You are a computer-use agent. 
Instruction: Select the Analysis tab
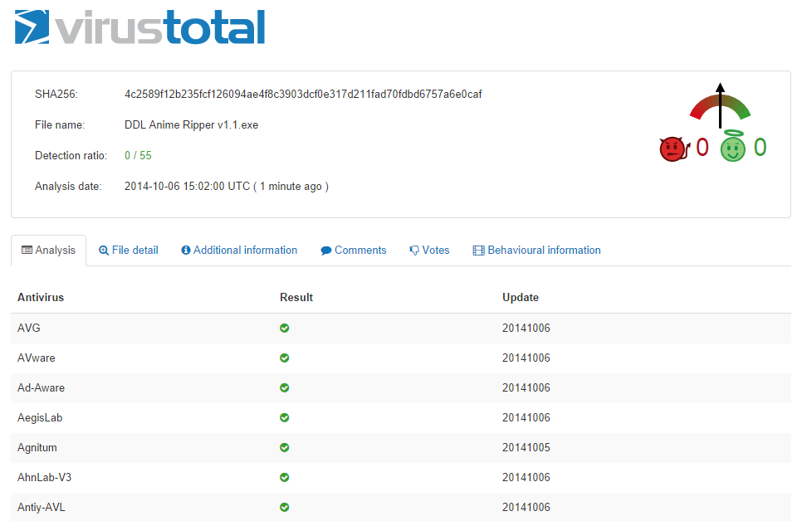[x=49, y=251]
